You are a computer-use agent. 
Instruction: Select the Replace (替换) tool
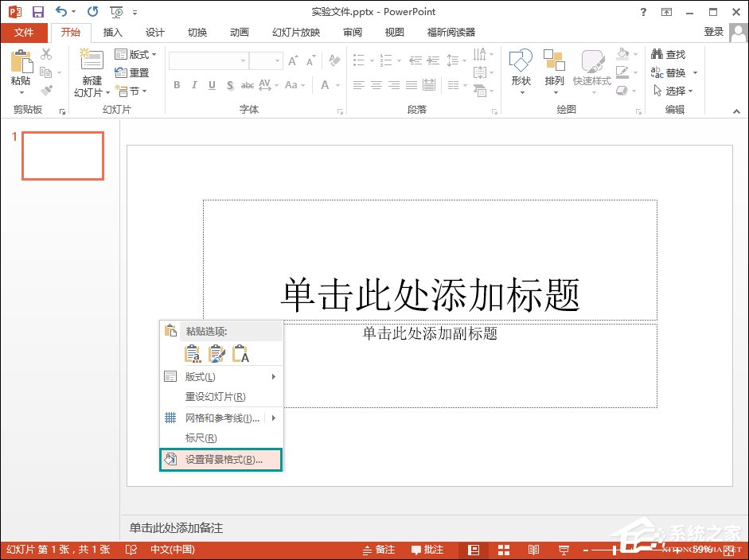(x=673, y=72)
